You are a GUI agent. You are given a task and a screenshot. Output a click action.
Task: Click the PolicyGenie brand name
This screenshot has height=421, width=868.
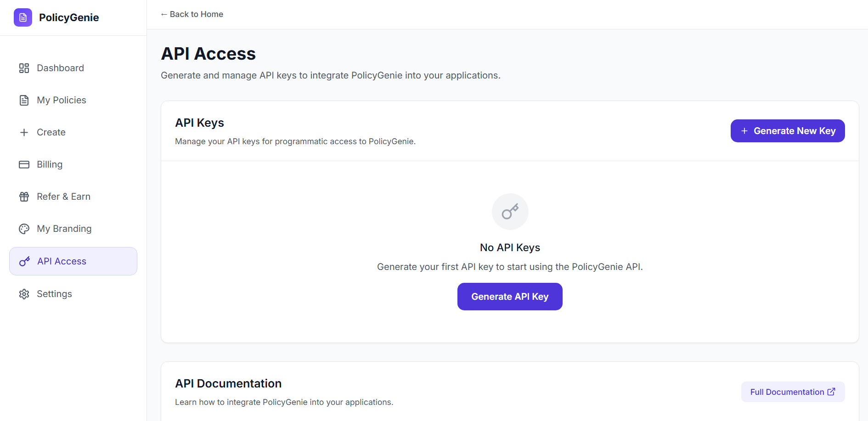(x=69, y=17)
